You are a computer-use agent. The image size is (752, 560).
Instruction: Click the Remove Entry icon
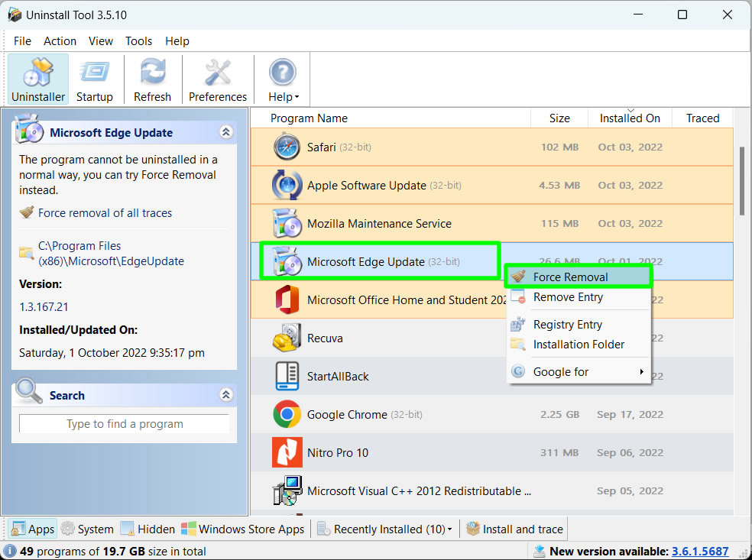click(x=518, y=297)
